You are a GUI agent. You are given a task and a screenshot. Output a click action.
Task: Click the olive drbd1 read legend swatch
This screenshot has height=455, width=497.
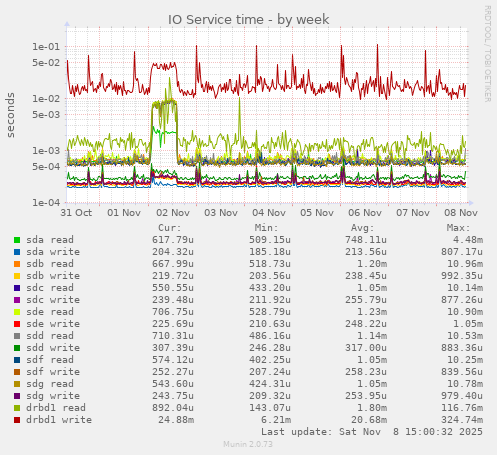click(17, 408)
